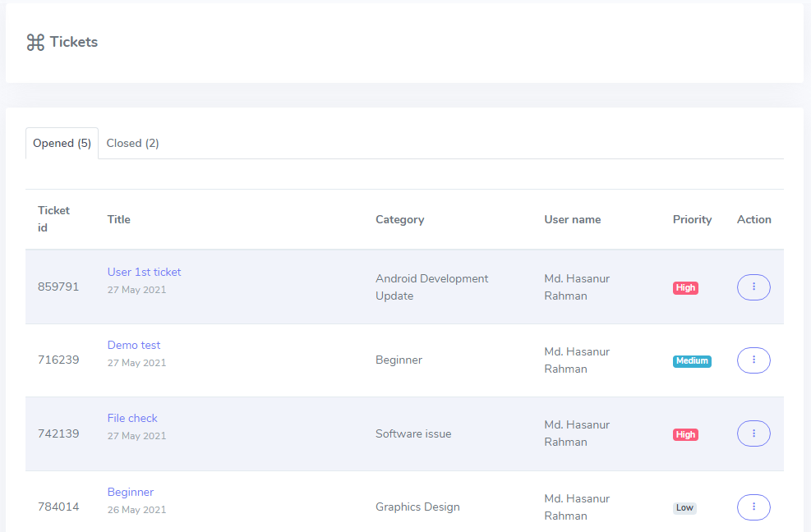Screen dimensions: 811x532
Task: Open the 'User 1st ticket' link
Action: point(144,272)
